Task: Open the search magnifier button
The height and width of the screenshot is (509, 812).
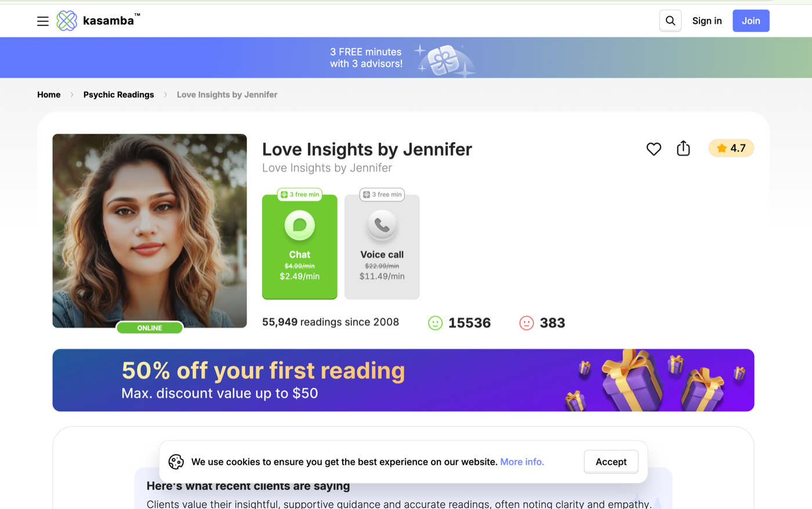Action: pyautogui.click(x=670, y=21)
